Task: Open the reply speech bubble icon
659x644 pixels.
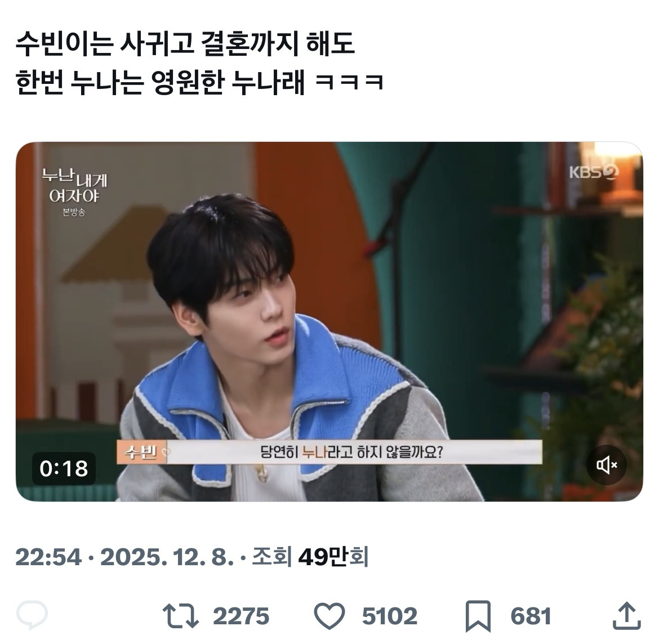Action: [32, 615]
